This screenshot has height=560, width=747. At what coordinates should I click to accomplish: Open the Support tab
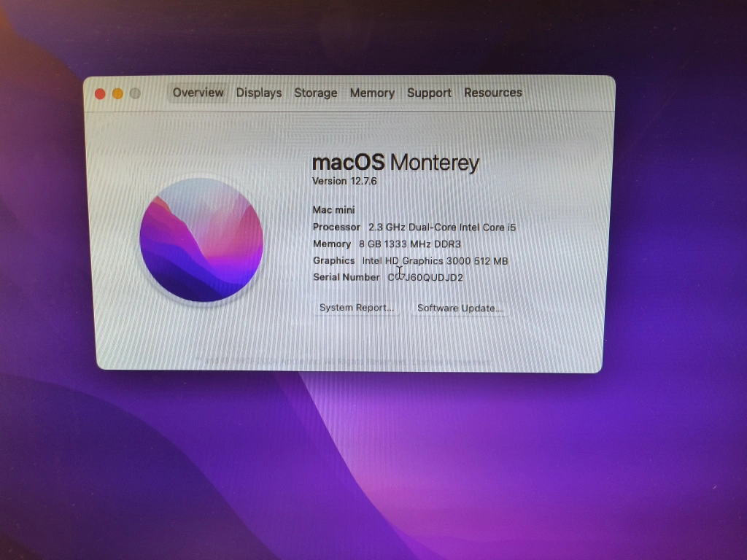point(429,93)
